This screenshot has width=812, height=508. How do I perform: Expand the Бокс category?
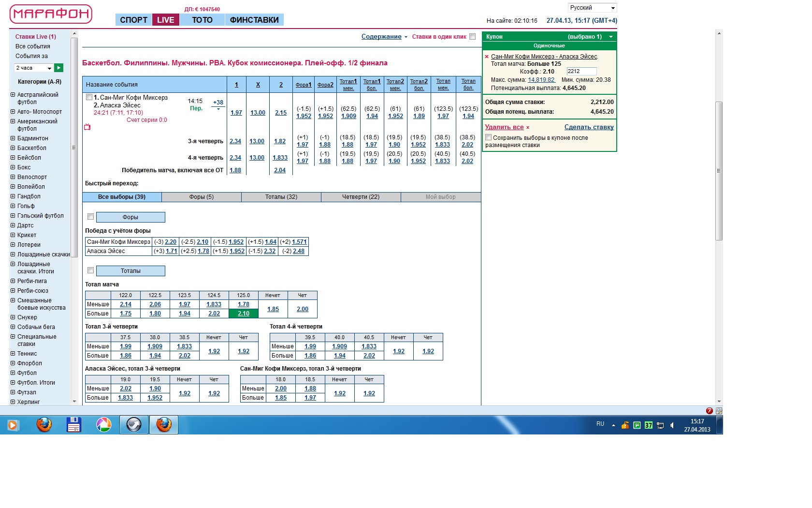[13, 167]
